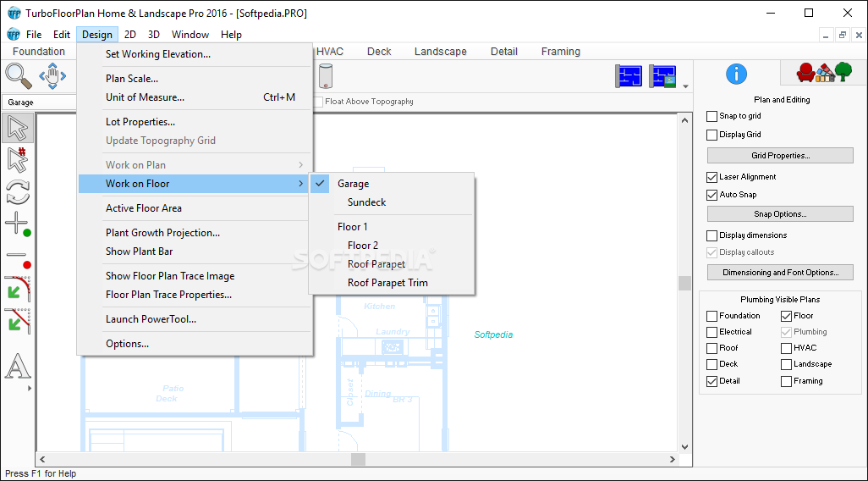Click the horizontal scrollbar thumb

tap(358, 459)
